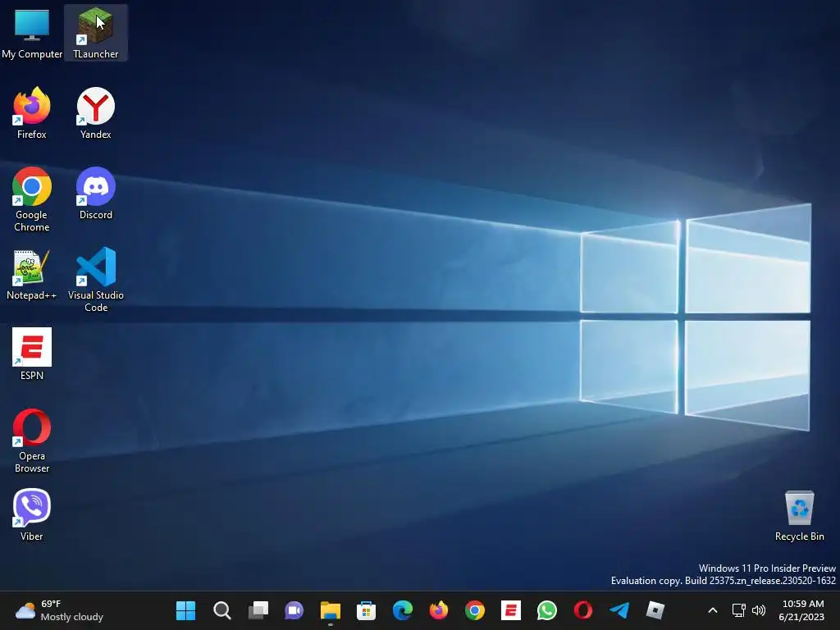Open the Chat app in the taskbar
840x630 pixels.
click(294, 610)
